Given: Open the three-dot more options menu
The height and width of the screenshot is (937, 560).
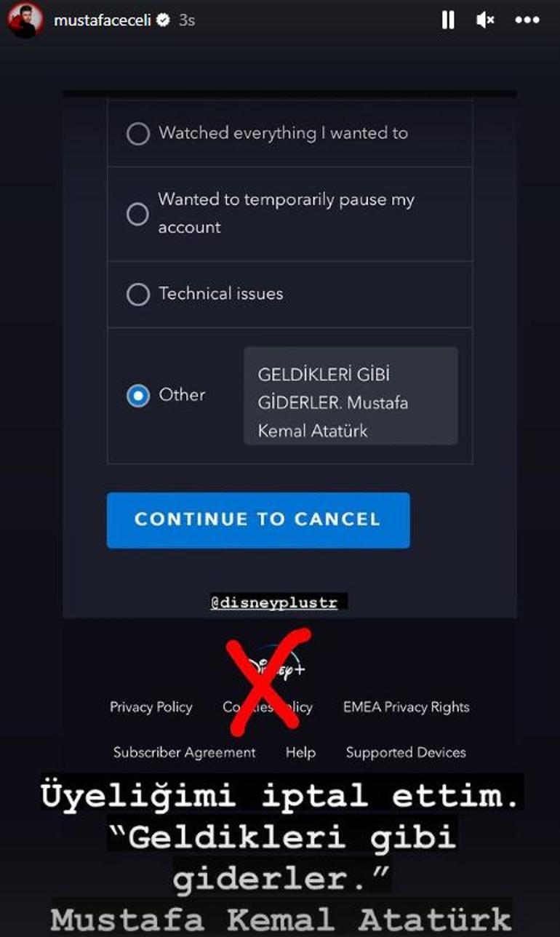Looking at the screenshot, I should (x=527, y=20).
